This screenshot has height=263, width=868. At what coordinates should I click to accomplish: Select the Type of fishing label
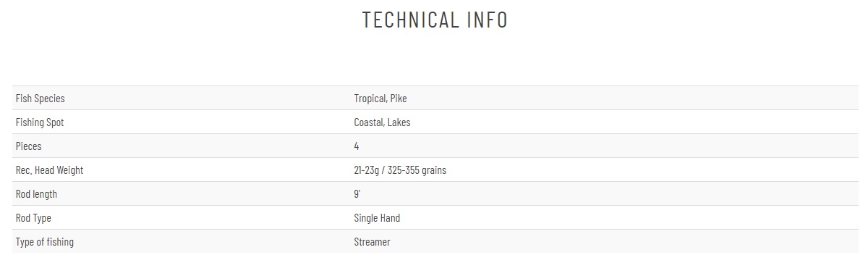coord(45,242)
